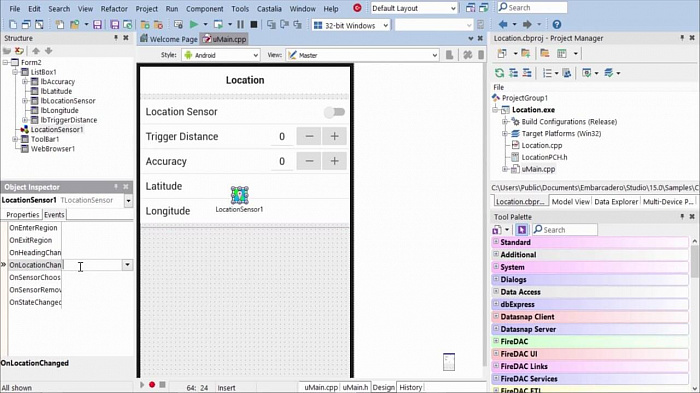Increase Accuracy with plus button
Viewport: 700px width, 393px height.
334,161
